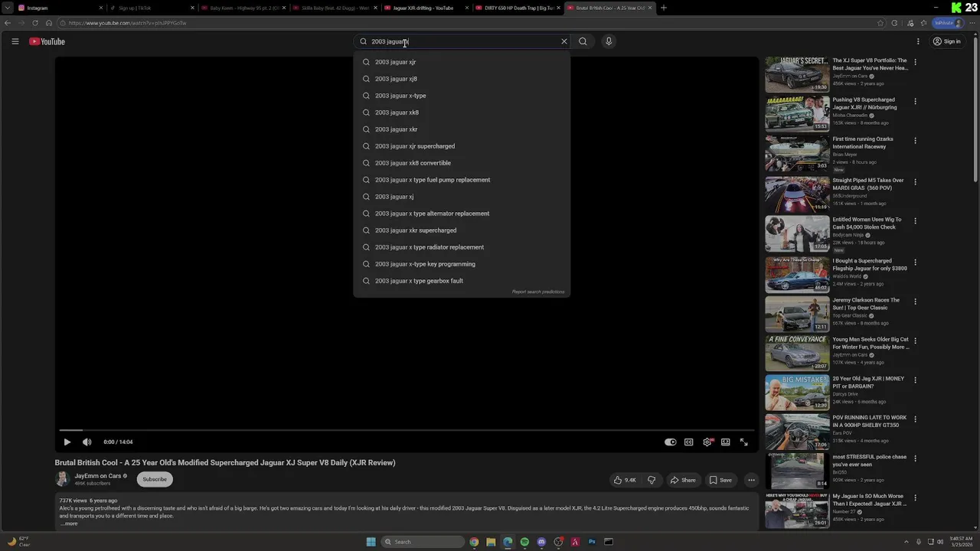Dislike the video
The width and height of the screenshot is (980, 551).
(652, 480)
